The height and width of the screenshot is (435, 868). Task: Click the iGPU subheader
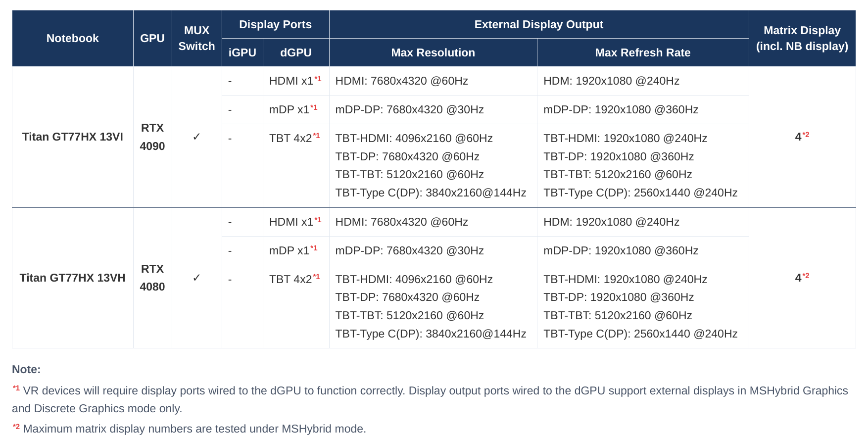click(x=242, y=52)
